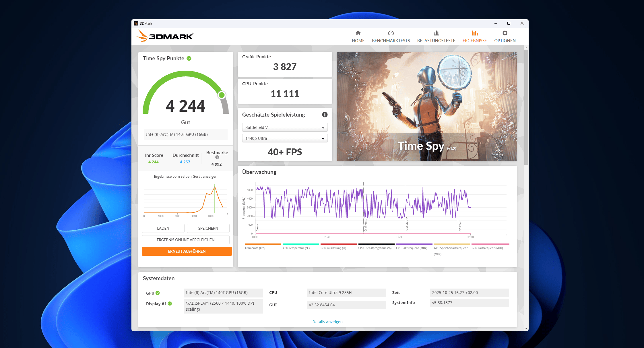Click green checkmark next to Time Spy Punkte
Screen dimensions: 644x348
189,58
